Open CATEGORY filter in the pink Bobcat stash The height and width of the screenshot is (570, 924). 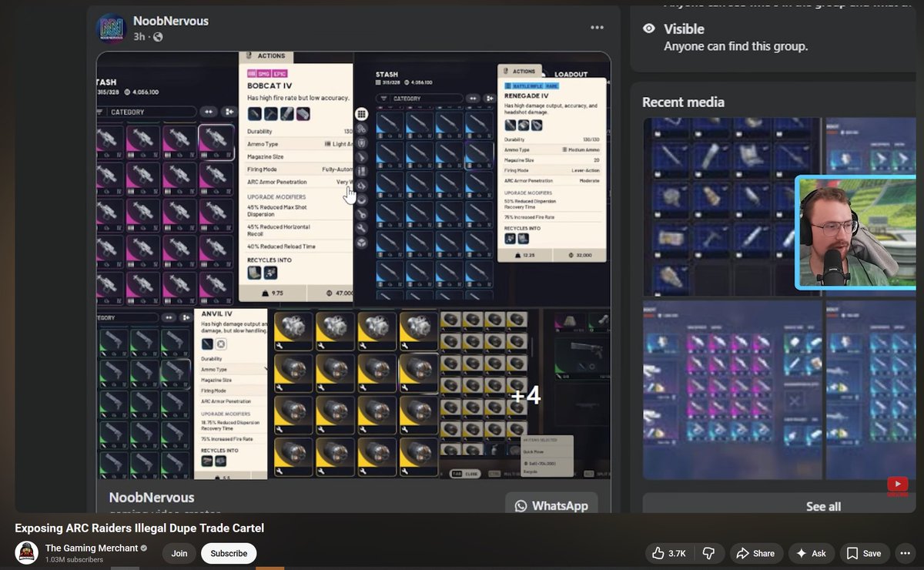[x=146, y=112]
